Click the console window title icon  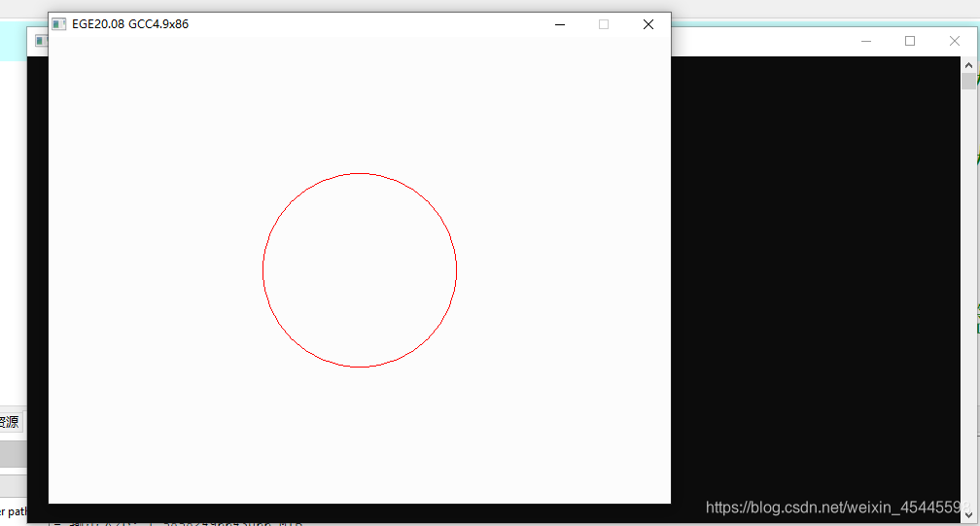[41, 41]
